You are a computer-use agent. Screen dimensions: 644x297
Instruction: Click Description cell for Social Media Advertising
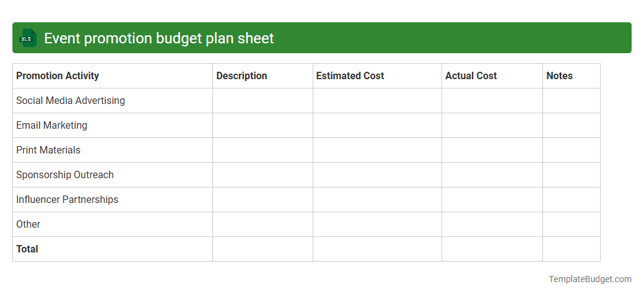[x=263, y=100]
